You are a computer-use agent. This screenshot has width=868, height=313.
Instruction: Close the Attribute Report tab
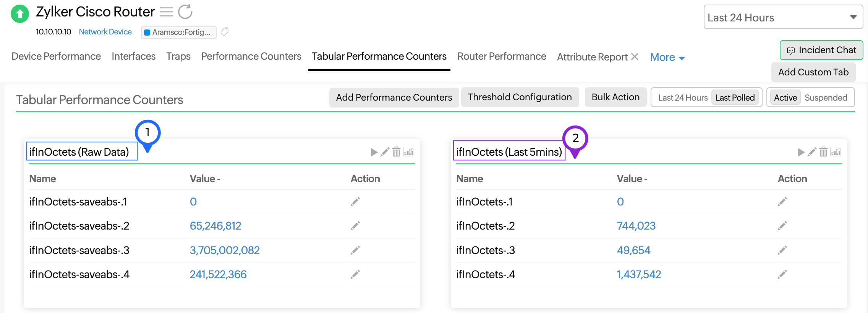[635, 57]
